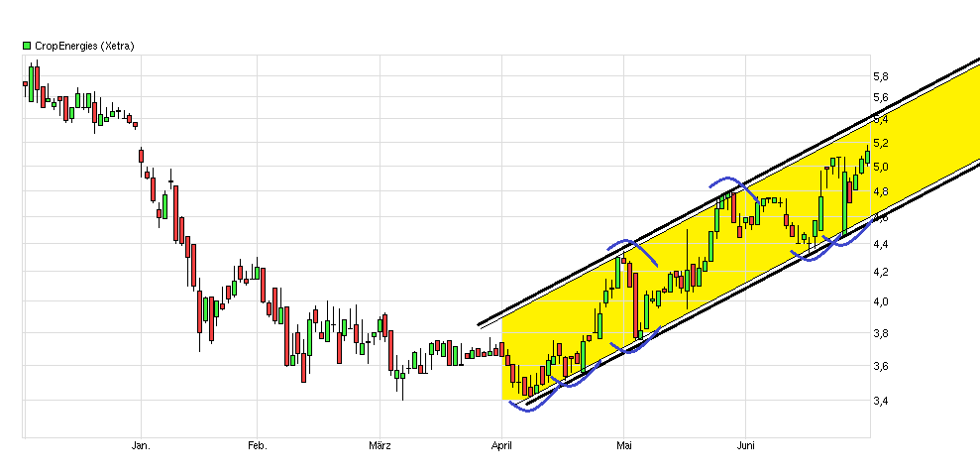980x476 pixels.
Task: Click the 5,4 price axis label
Action: point(880,119)
